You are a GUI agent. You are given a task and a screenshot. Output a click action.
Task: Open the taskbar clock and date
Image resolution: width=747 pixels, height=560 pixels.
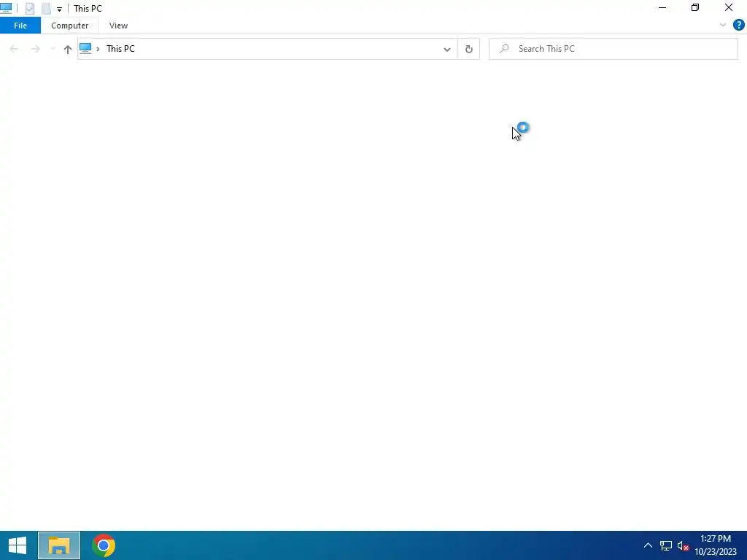tap(716, 545)
